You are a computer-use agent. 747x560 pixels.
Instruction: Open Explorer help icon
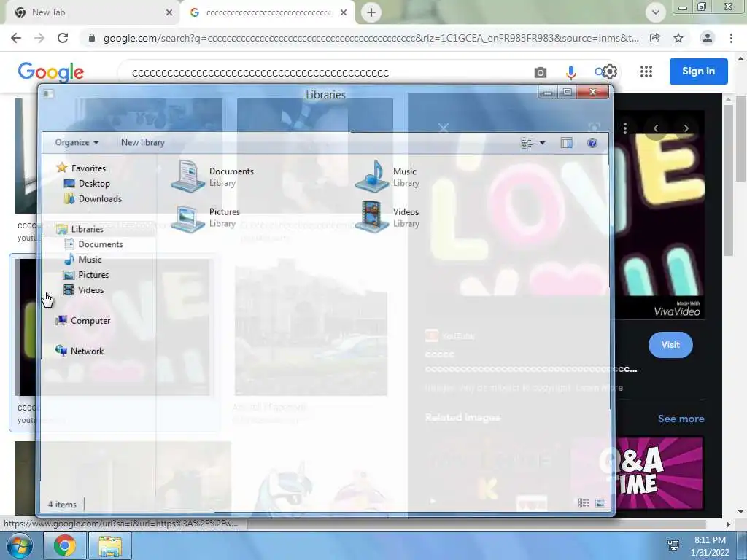tap(592, 143)
